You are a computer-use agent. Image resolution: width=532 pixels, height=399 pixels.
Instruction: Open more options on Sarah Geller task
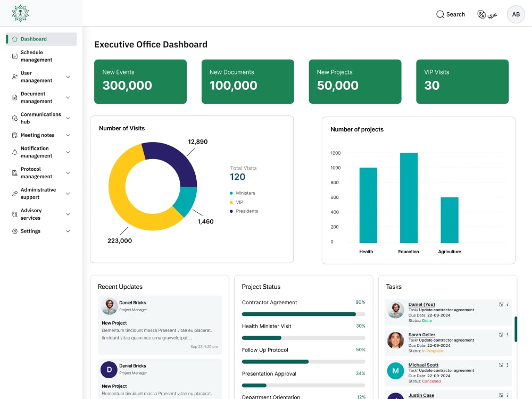tap(507, 335)
